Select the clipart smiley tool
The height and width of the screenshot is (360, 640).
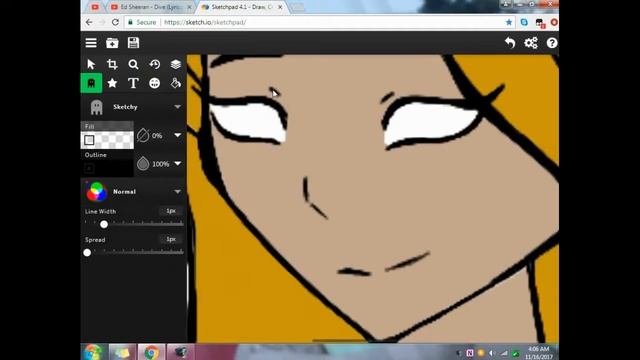click(155, 83)
